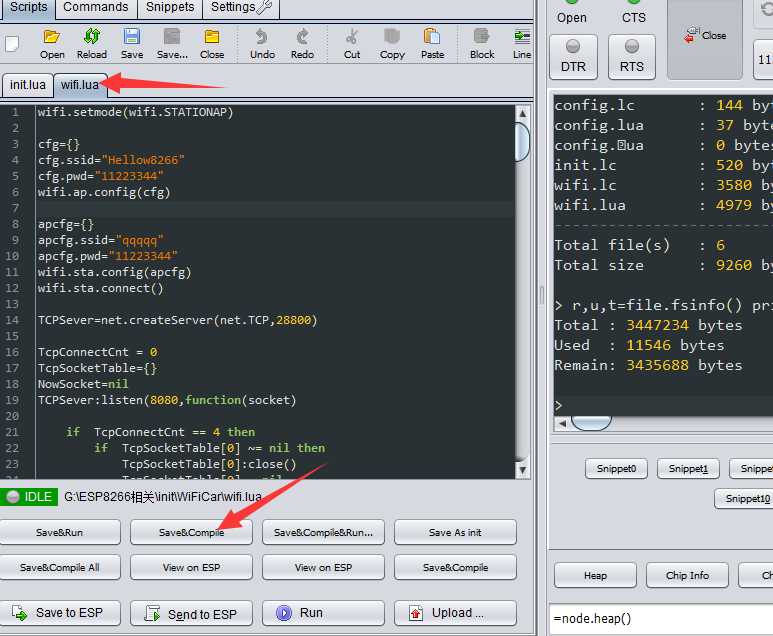Click the editor scrollbar up arrow
Image resolution: width=773 pixels, height=636 pixels.
coord(523,114)
